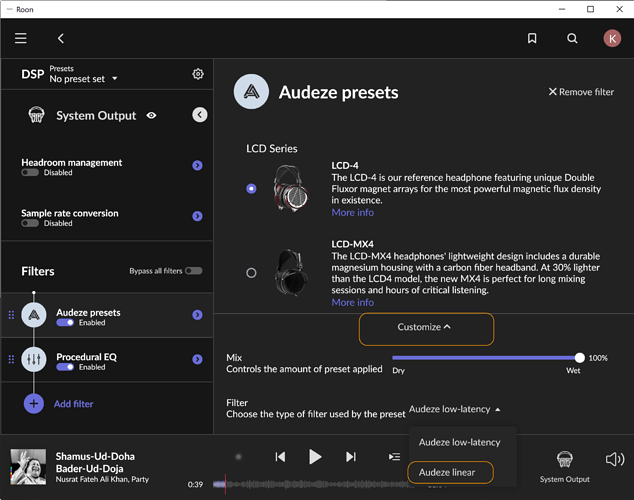Click the LCD-MX4 headphone image
Viewport: 634px width, 500px height.
click(x=291, y=273)
